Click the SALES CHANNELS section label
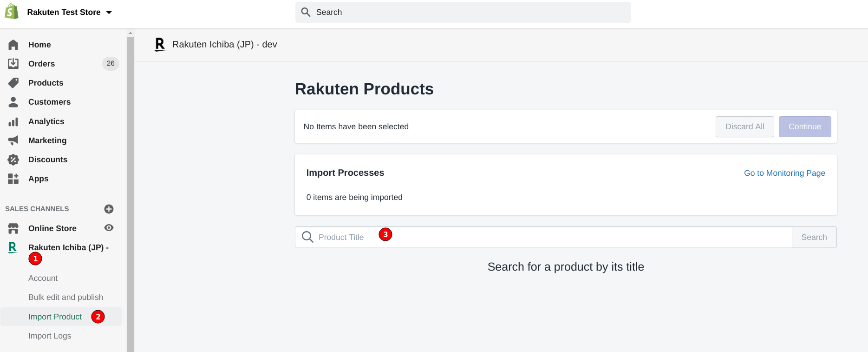Viewport: 868px width, 352px height. click(x=37, y=209)
